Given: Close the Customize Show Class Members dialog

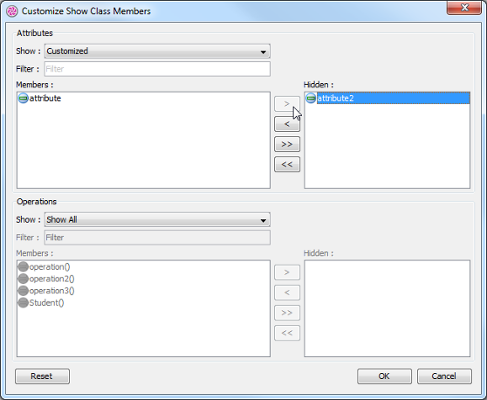Looking at the screenshot, I should [464, 7].
